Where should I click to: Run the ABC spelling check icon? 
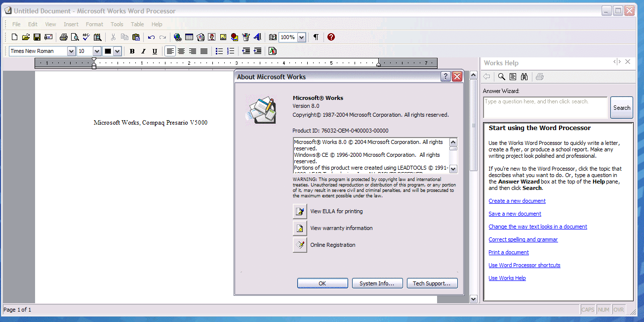coord(86,37)
